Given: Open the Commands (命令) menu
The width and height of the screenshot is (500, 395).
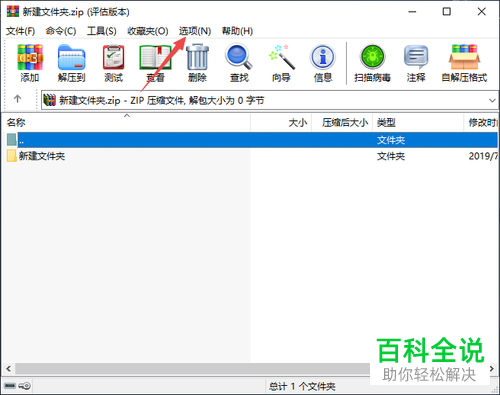Looking at the screenshot, I should [61, 31].
